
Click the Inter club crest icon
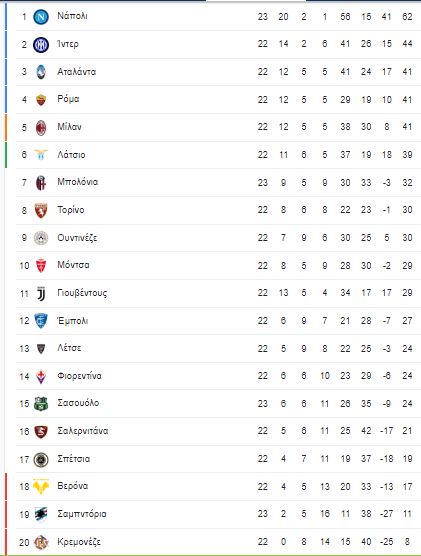(41, 45)
